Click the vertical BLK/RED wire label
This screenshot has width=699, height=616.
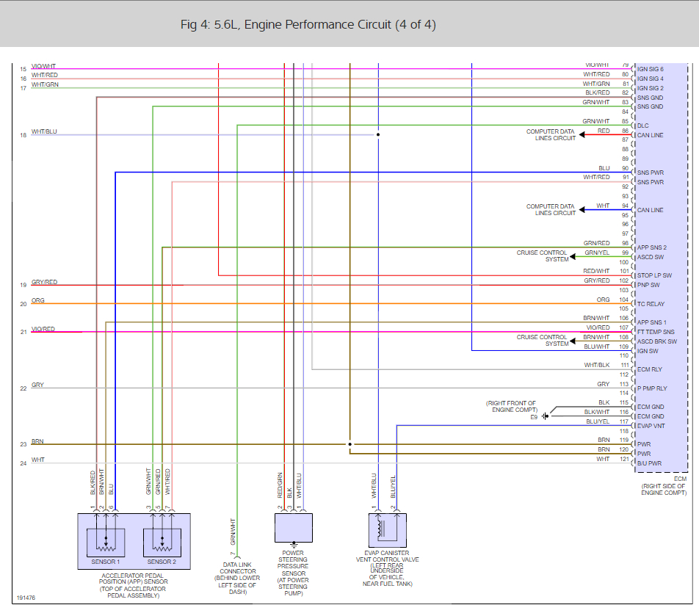click(x=93, y=482)
